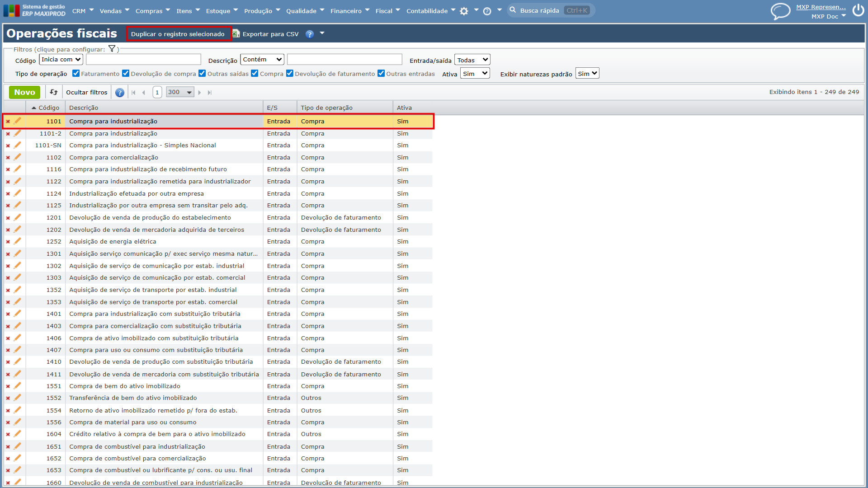Image resolution: width=868 pixels, height=488 pixels.
Task: Click Duplicar o registro selecionado
Action: tap(178, 34)
